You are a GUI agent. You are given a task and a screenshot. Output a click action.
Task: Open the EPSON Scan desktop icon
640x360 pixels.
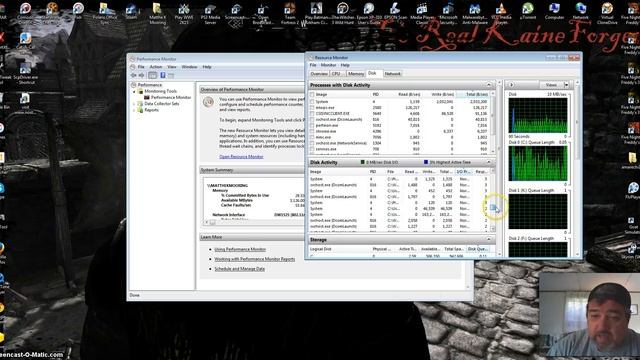tap(395, 12)
